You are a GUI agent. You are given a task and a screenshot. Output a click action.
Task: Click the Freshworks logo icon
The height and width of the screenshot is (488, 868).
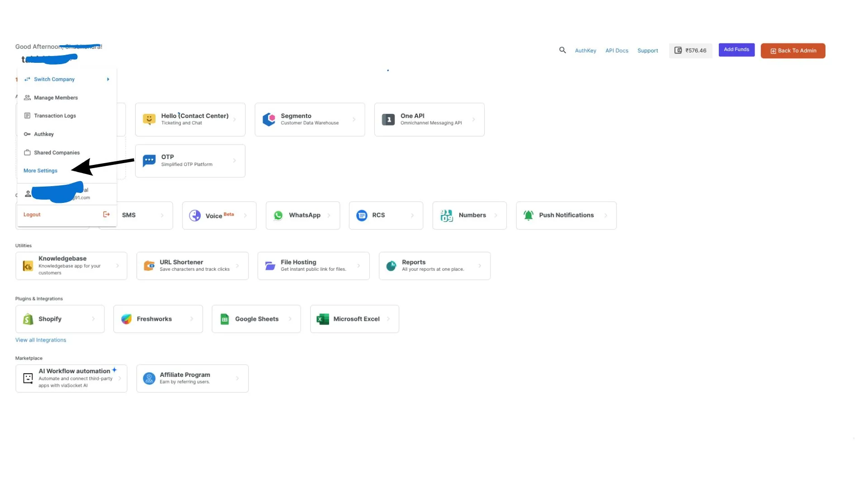click(127, 319)
